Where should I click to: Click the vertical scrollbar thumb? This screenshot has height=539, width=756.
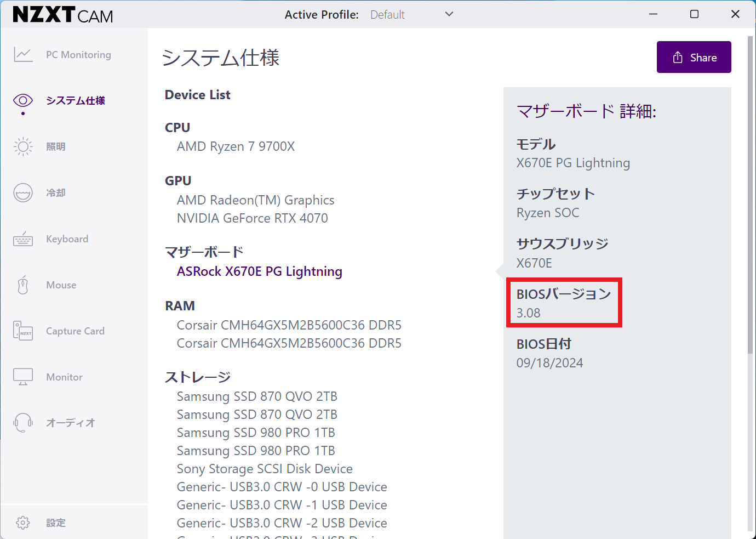pos(750,195)
